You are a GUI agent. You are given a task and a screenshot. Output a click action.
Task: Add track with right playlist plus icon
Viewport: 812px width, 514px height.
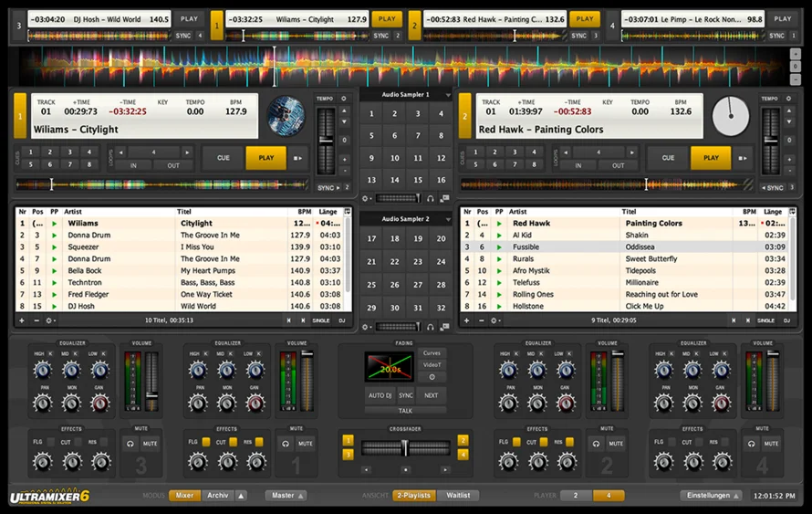coord(466,320)
